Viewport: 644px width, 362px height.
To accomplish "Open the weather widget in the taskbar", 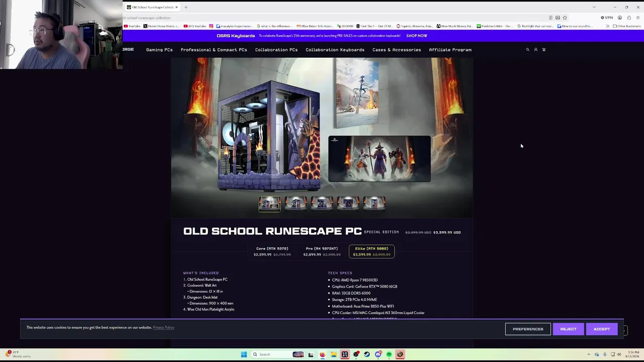I will 19,354.
